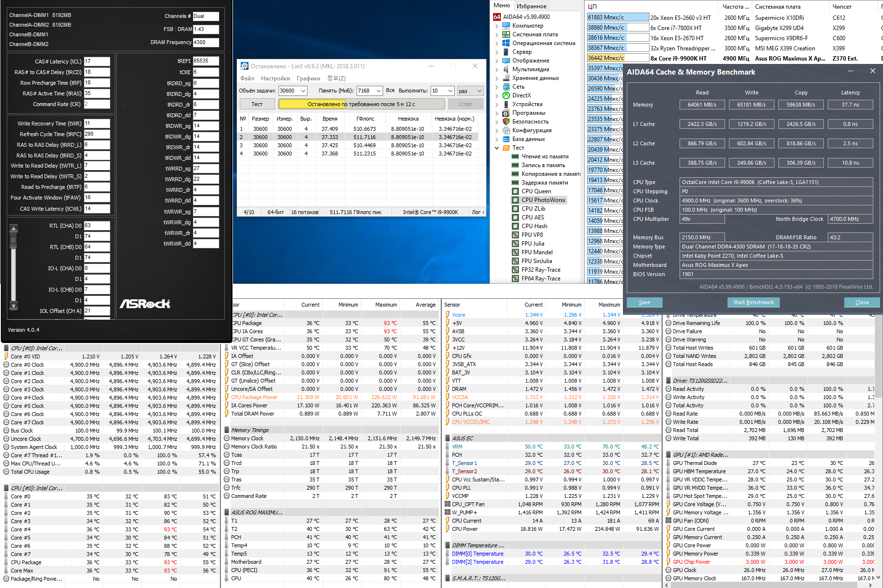Click the FPU Mandel benchmark icon
The width and height of the screenshot is (883, 588).
pyautogui.click(x=515, y=252)
